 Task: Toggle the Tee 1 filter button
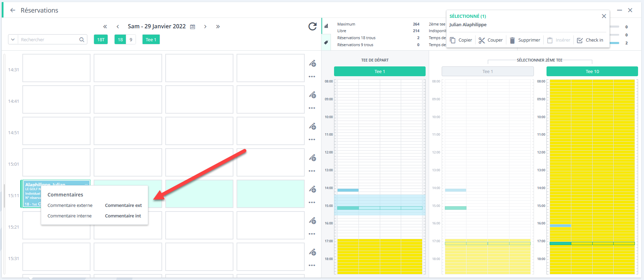click(151, 40)
